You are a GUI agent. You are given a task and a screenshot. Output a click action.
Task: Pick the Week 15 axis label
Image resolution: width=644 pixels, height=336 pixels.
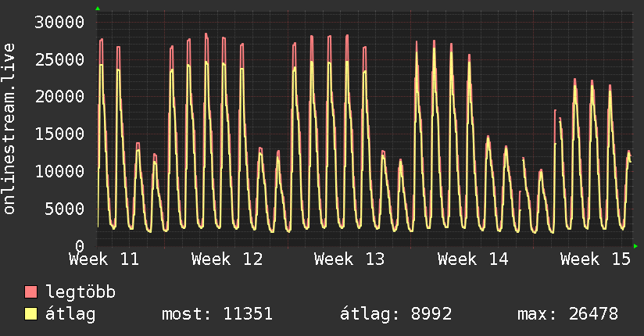click(596, 259)
